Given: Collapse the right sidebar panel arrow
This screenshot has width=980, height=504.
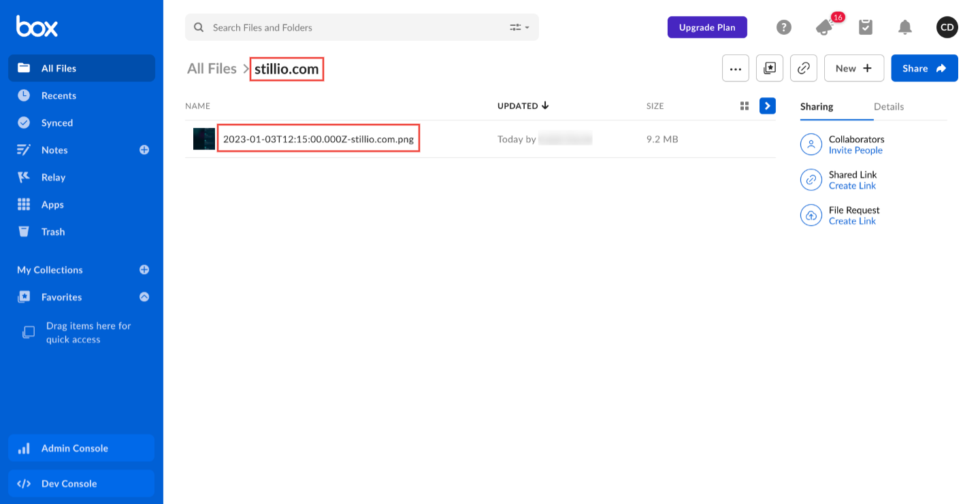Looking at the screenshot, I should coord(768,106).
